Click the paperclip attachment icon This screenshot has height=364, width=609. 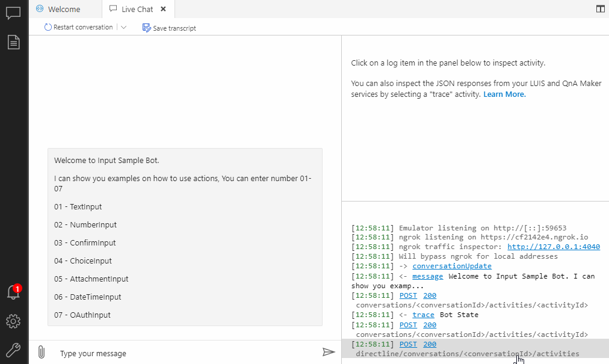coord(41,352)
